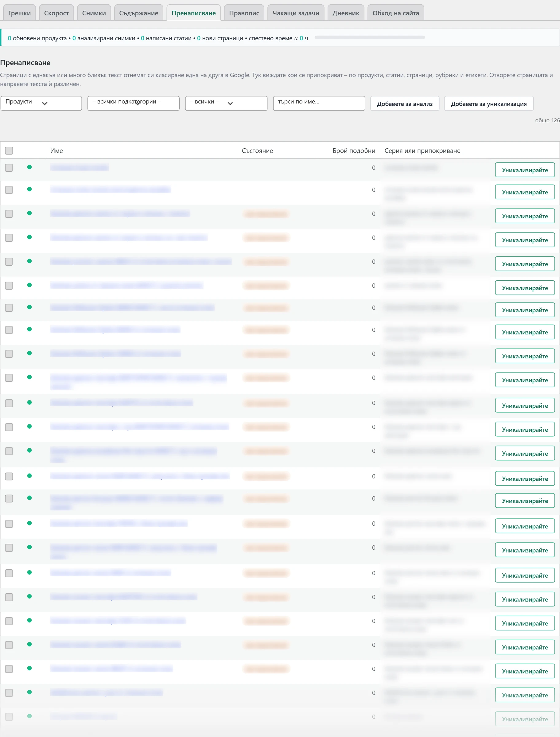The image size is (560, 737).
Task: Open the Грешки tab
Action: click(19, 13)
